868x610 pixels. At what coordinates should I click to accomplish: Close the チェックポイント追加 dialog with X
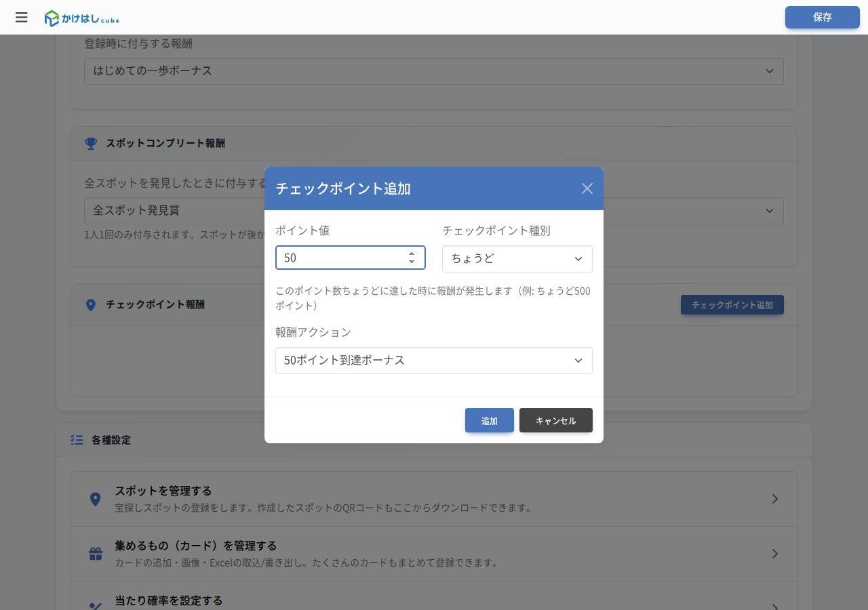click(587, 188)
